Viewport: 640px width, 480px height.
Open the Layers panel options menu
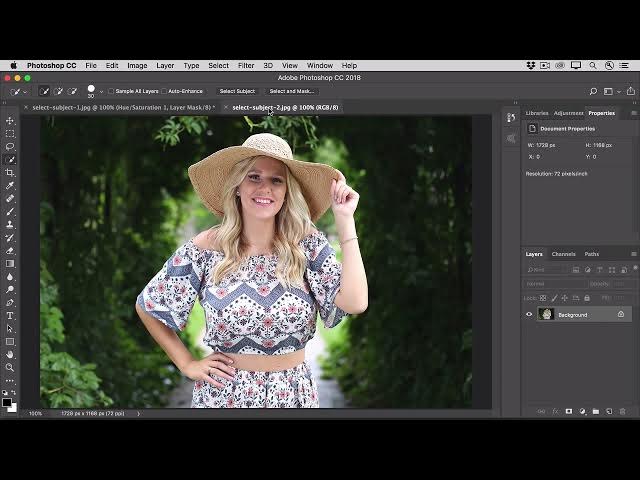pos(633,254)
